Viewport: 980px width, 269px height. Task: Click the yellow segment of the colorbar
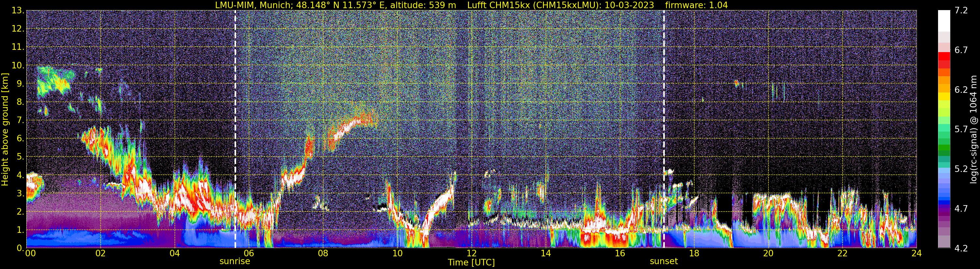coord(944,96)
